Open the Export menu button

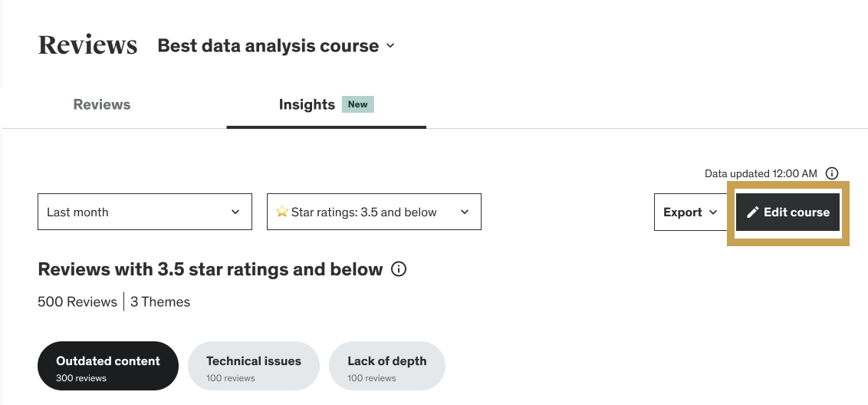coord(690,212)
